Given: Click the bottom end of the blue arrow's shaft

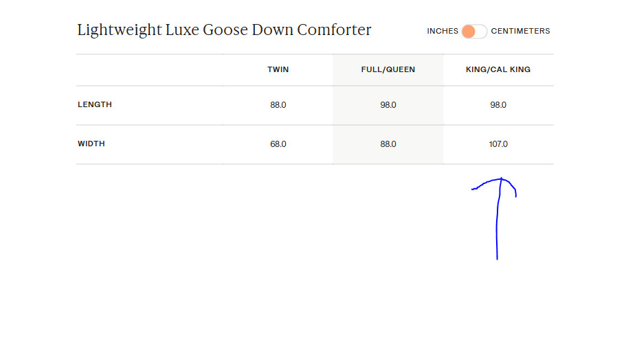Looking at the screenshot, I should pos(497,259).
